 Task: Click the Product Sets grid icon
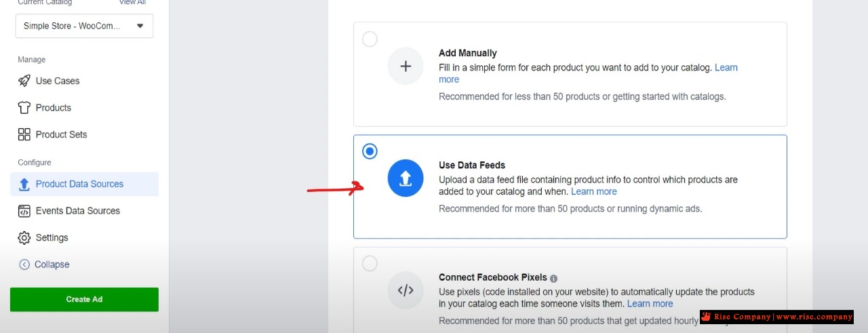[x=24, y=134]
